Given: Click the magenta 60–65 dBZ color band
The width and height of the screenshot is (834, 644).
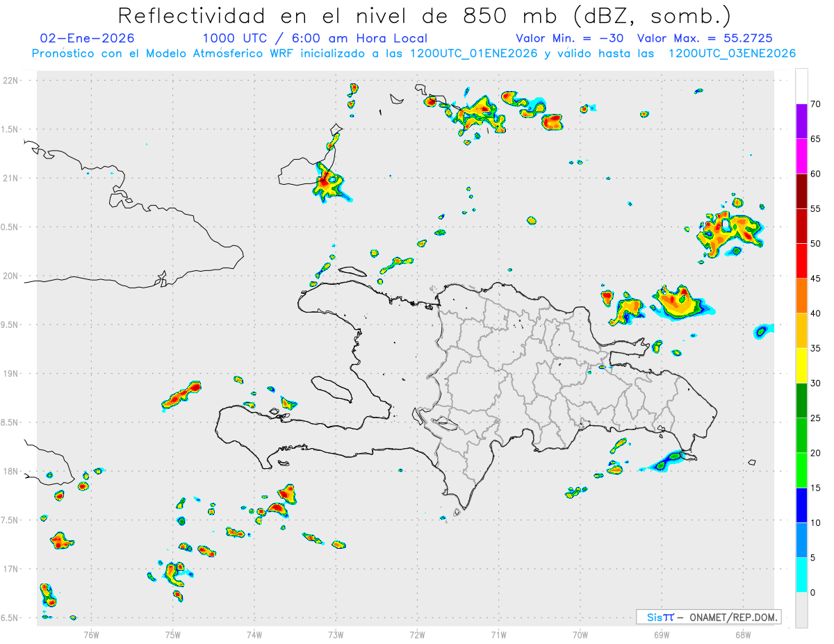Looking at the screenshot, I should click(801, 156).
